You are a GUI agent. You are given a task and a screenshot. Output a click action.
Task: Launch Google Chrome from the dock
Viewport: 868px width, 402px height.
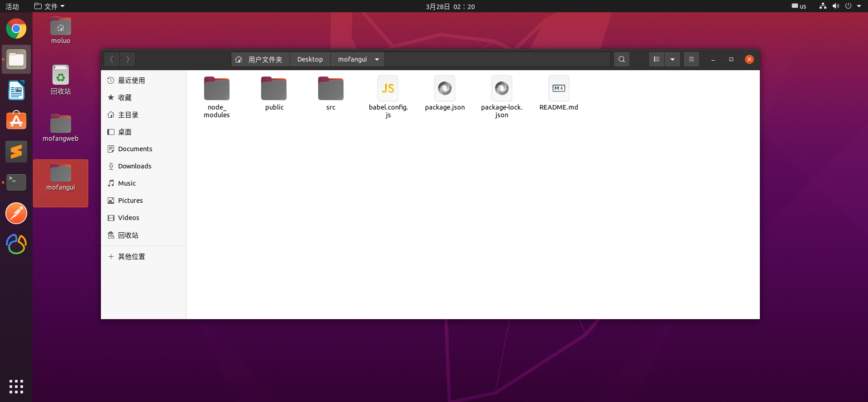click(x=16, y=29)
